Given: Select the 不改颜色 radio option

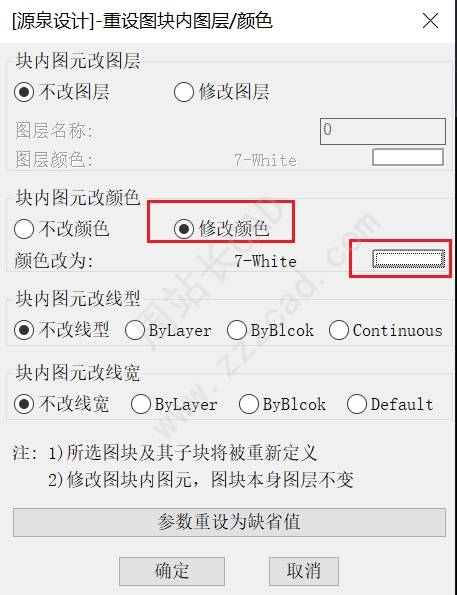Looking at the screenshot, I should point(61,229).
